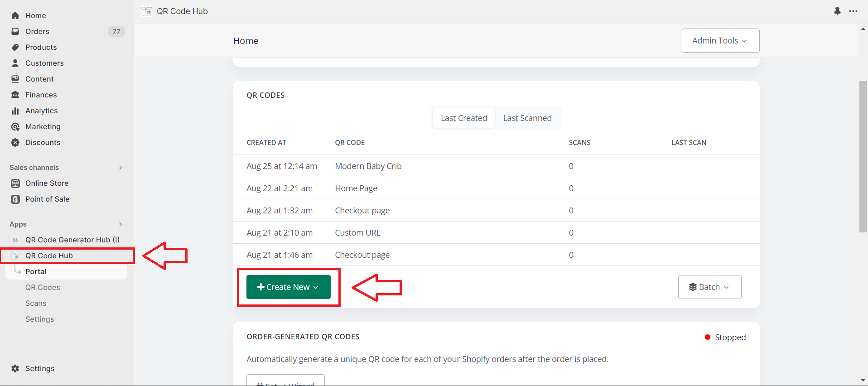Image resolution: width=868 pixels, height=386 pixels.
Task: Open QR Code Generator Hub (I) app
Action: pos(72,240)
